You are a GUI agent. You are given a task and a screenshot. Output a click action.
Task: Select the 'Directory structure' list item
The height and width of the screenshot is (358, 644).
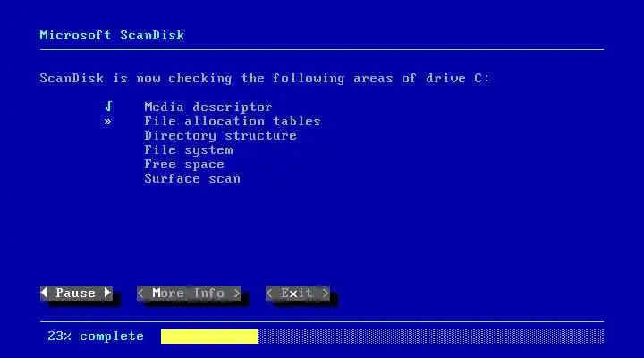pos(221,136)
